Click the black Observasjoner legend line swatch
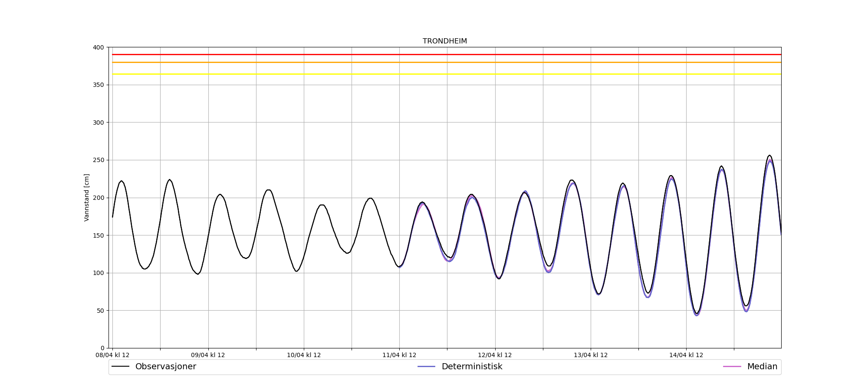The height and width of the screenshot is (391, 868). click(x=121, y=367)
